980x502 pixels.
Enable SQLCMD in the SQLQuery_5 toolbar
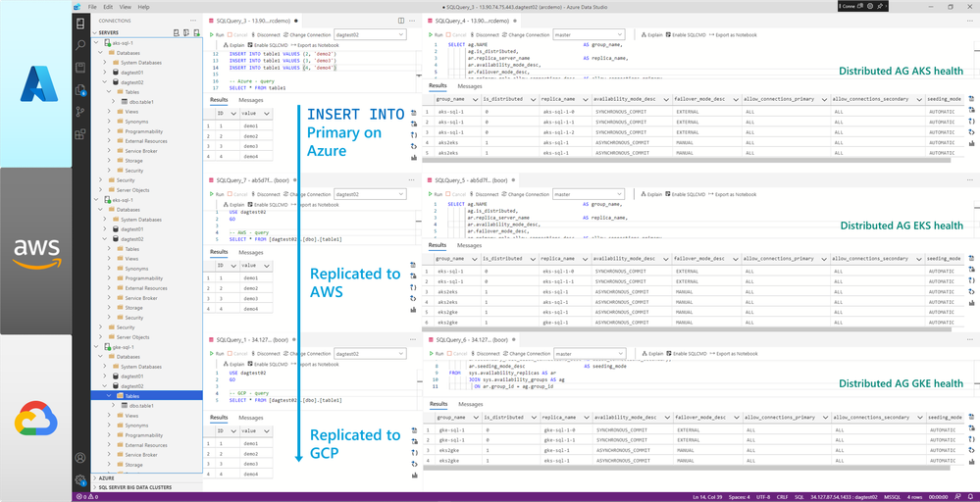click(x=687, y=194)
